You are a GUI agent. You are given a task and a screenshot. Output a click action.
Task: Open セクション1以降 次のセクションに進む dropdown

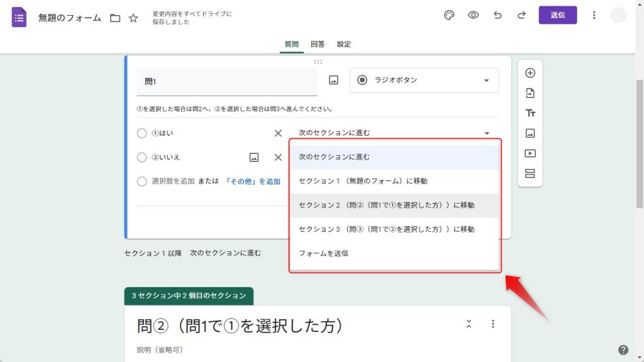[x=226, y=253]
